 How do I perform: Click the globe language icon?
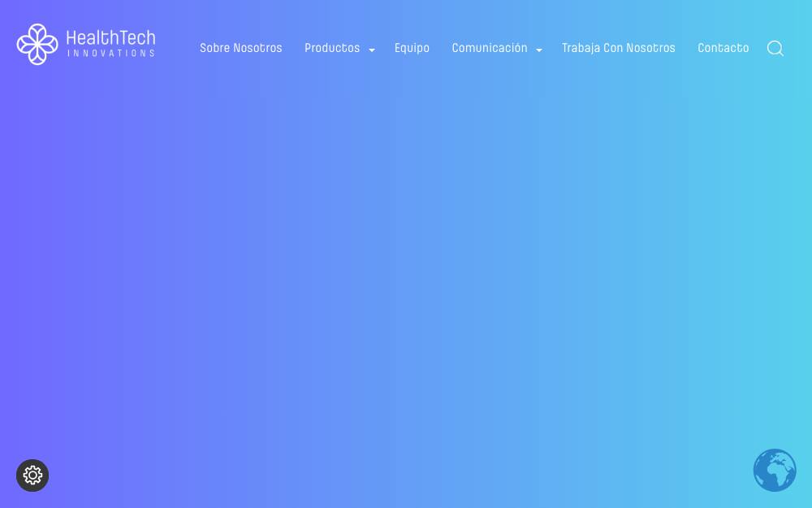click(775, 470)
